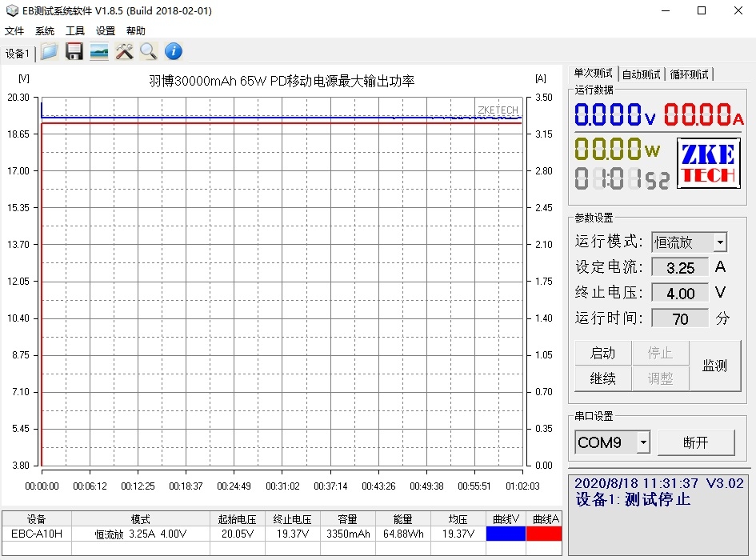
Task: Open the 设置 menu
Action: (106, 30)
